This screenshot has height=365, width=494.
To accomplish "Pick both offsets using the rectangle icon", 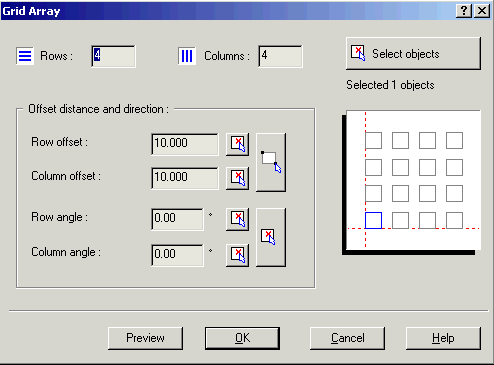I will point(271,162).
